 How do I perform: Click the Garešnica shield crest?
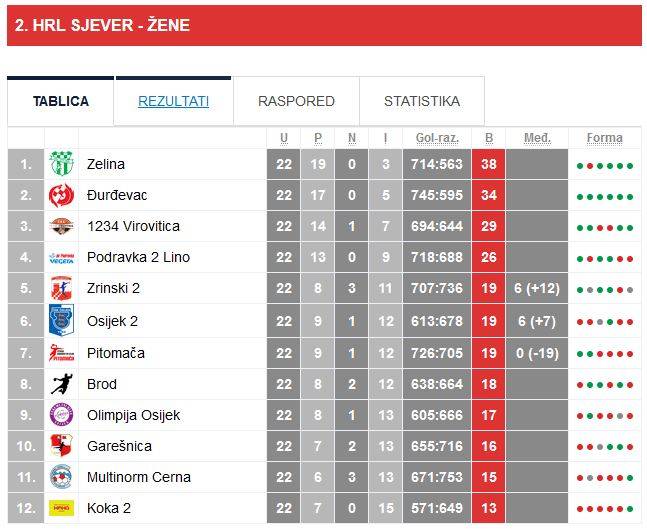(x=62, y=446)
